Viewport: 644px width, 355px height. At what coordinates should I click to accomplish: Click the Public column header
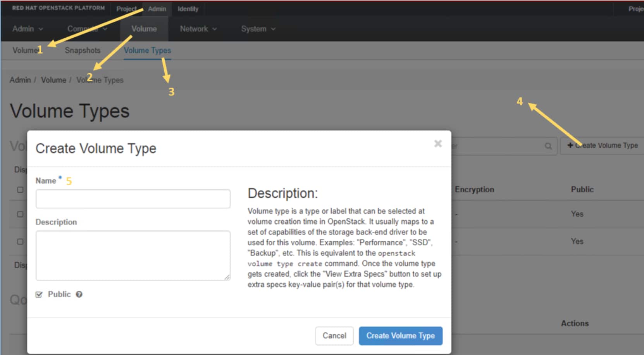coord(582,190)
